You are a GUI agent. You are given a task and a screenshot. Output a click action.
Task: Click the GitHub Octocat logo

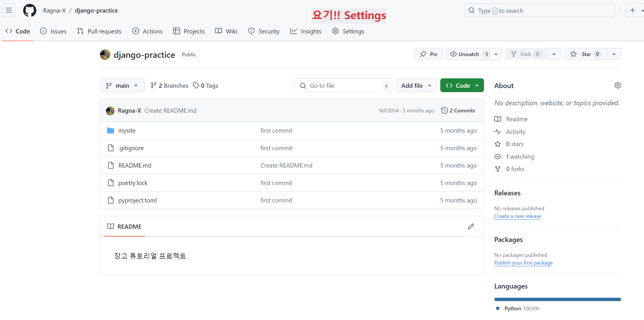[x=30, y=11]
